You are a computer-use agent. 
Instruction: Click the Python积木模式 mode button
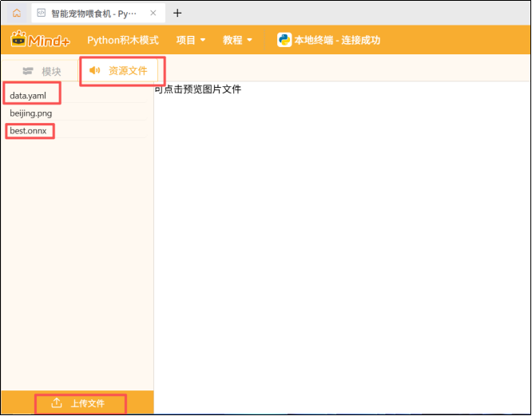click(123, 40)
